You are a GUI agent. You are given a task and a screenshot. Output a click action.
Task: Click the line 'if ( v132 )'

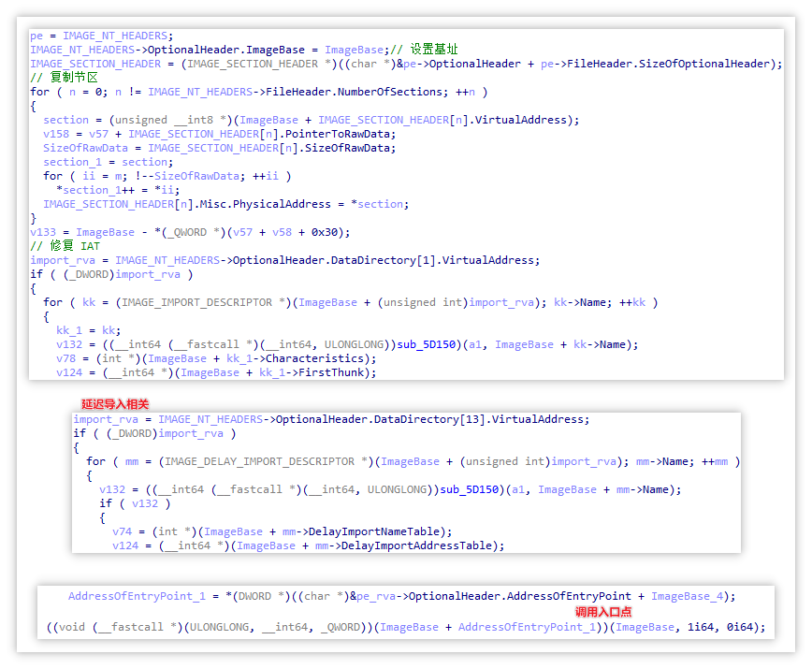click(135, 503)
